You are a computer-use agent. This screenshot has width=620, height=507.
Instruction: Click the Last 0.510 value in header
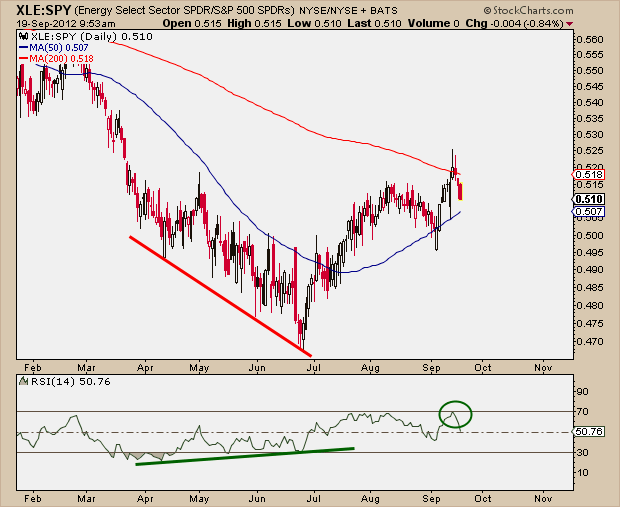374,24
